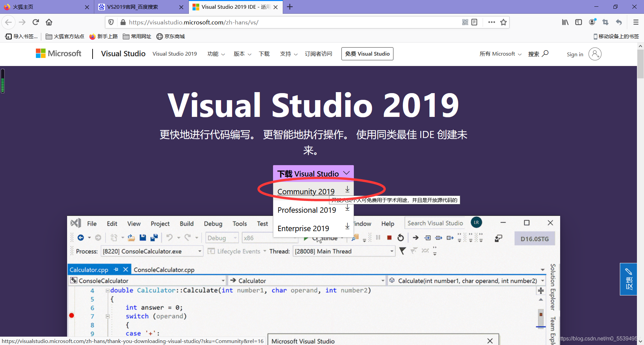Click the browser Back arrow

coord(8,22)
